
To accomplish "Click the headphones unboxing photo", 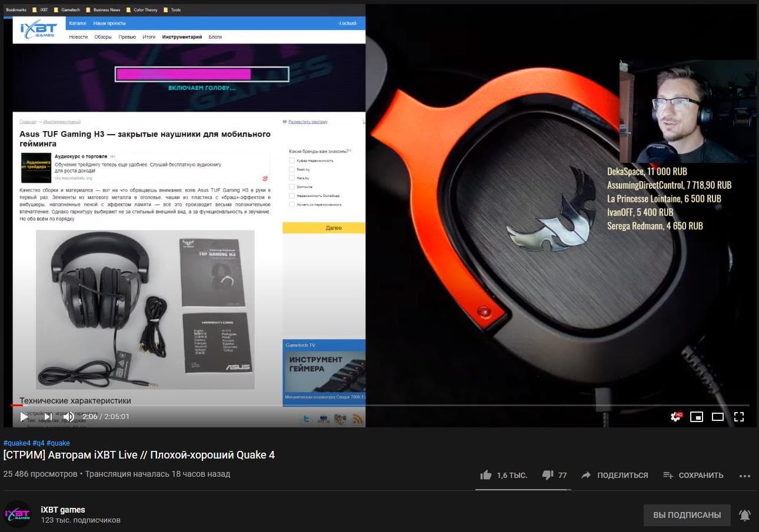I will pos(145,309).
